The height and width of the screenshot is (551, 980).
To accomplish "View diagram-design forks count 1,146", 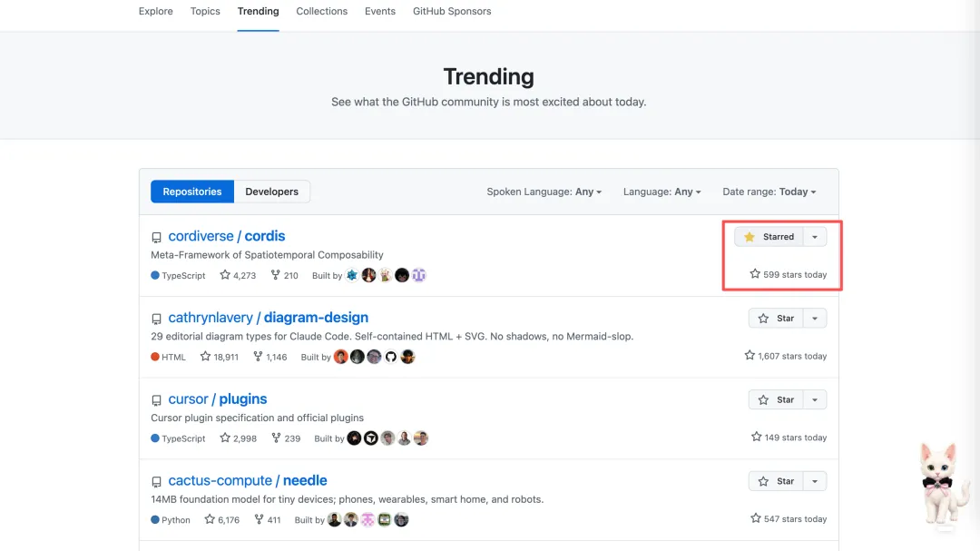I will coord(270,357).
